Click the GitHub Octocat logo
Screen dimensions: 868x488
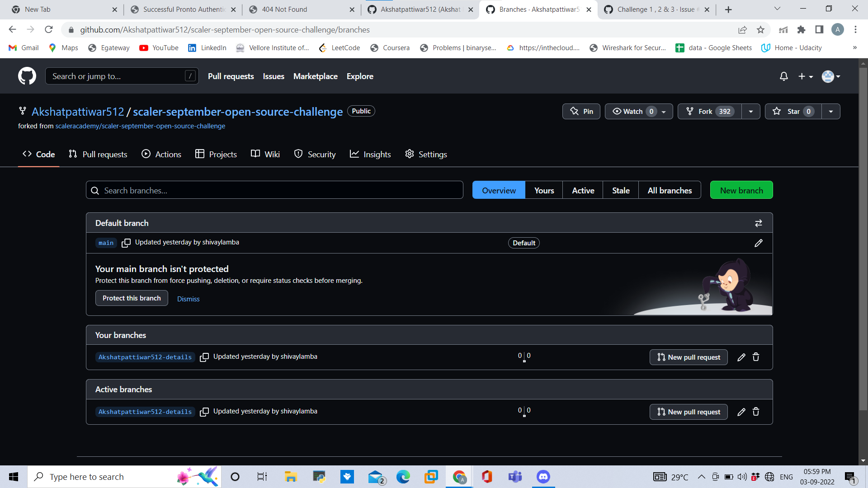27,76
